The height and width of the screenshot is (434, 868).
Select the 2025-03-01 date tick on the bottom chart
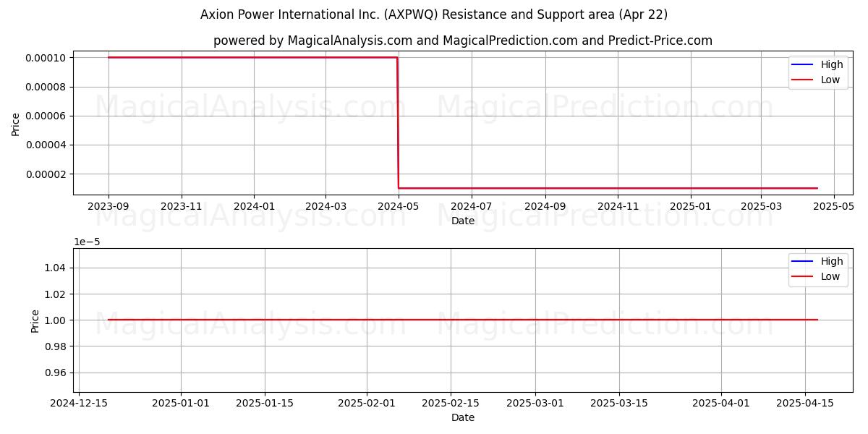535,402
